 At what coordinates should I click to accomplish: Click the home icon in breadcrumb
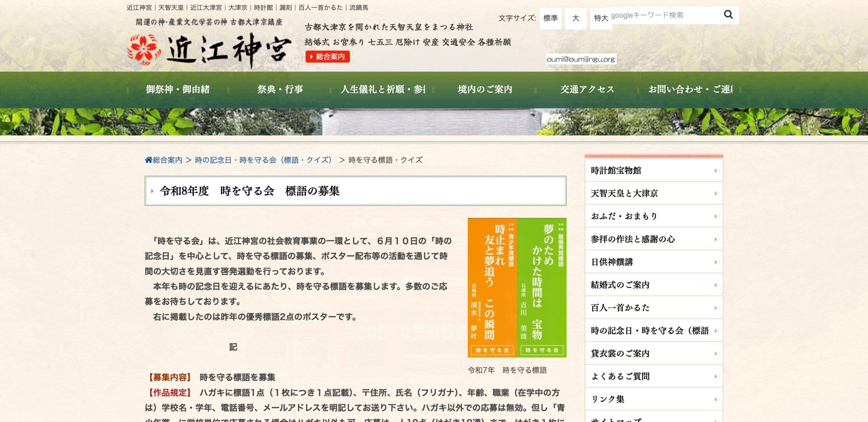click(x=148, y=160)
